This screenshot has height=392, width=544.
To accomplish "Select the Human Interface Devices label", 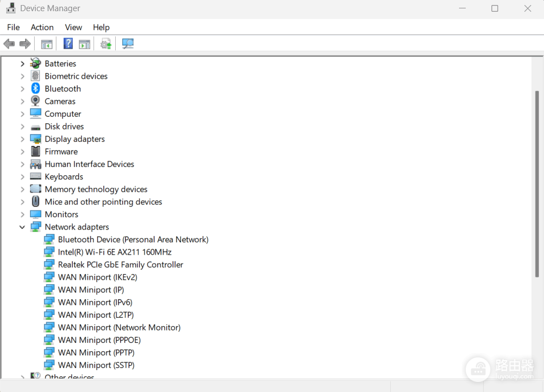I will click(x=89, y=164).
